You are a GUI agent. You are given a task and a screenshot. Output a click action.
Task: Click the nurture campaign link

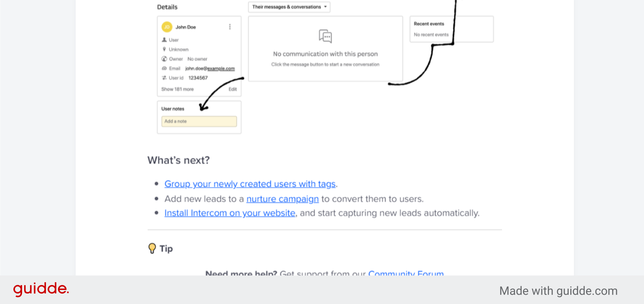(282, 199)
